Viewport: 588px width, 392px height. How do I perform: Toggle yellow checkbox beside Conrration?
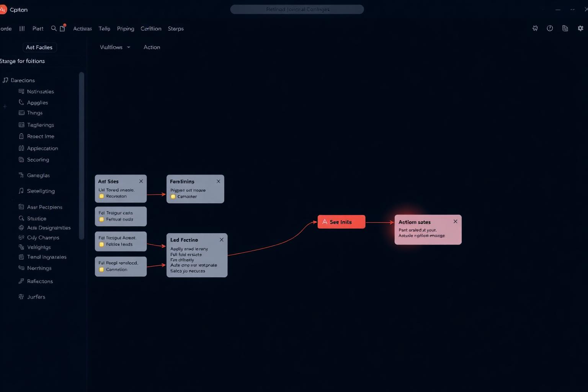point(101,269)
